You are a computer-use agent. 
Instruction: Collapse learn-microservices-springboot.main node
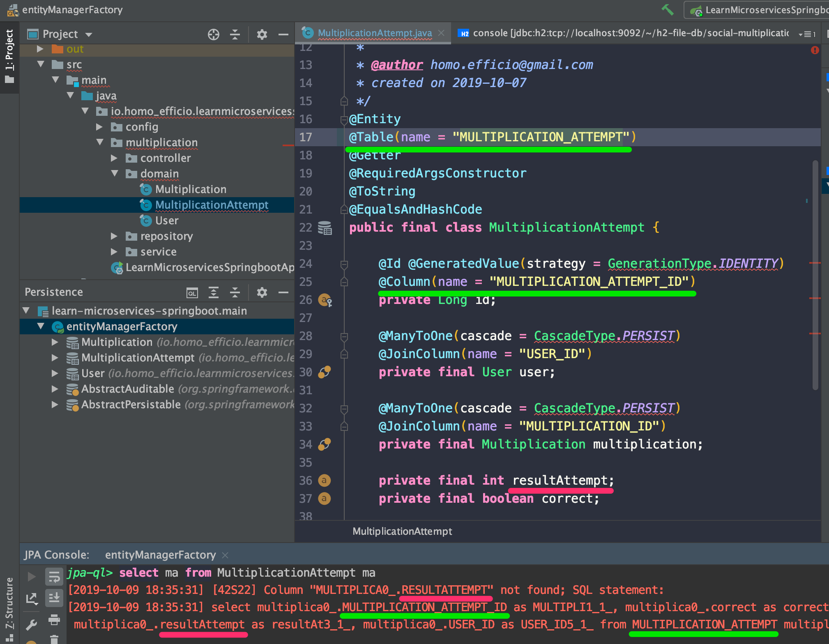pos(26,311)
